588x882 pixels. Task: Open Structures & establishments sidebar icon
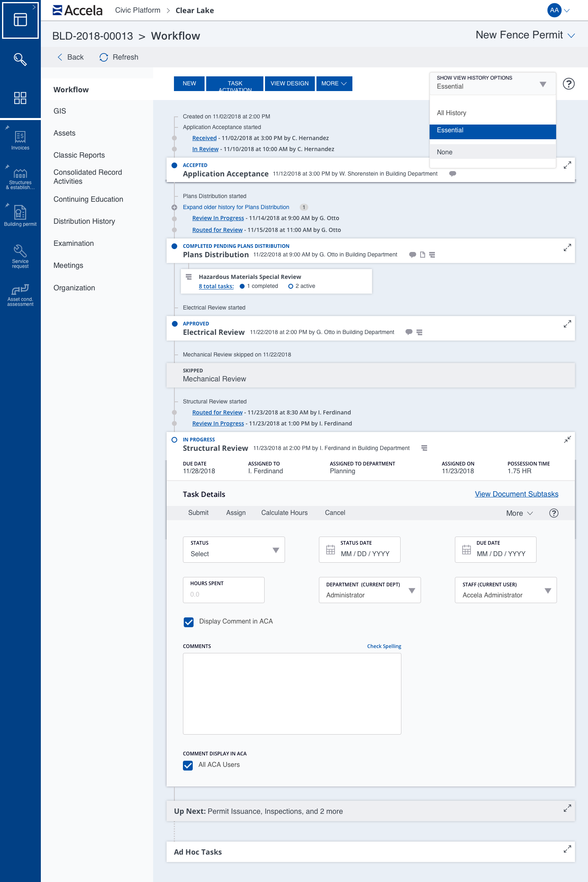coord(20,178)
